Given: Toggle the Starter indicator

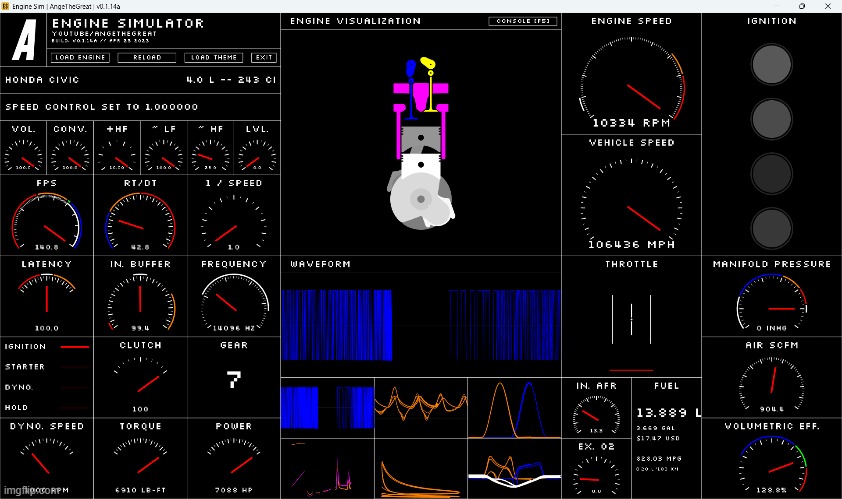Looking at the screenshot, I should tap(46, 367).
